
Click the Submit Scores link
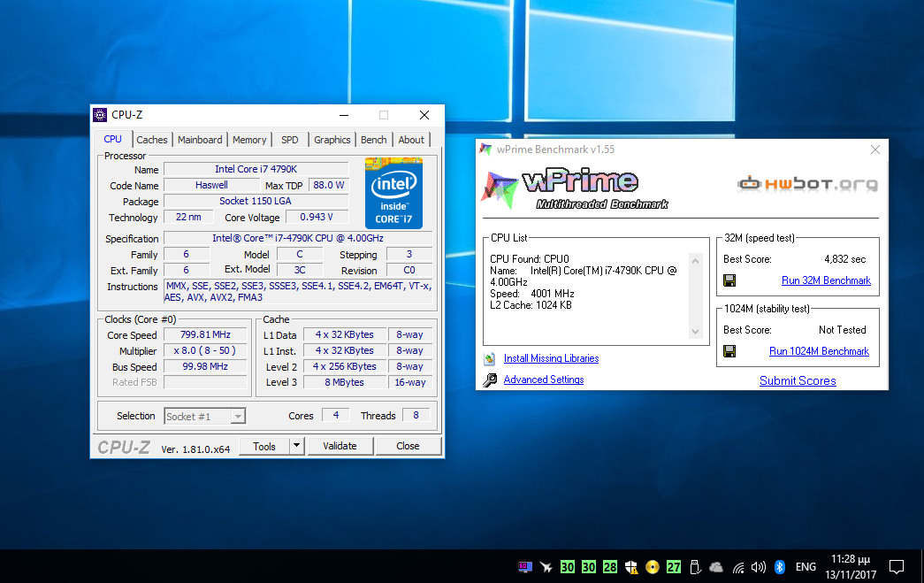[x=798, y=380]
